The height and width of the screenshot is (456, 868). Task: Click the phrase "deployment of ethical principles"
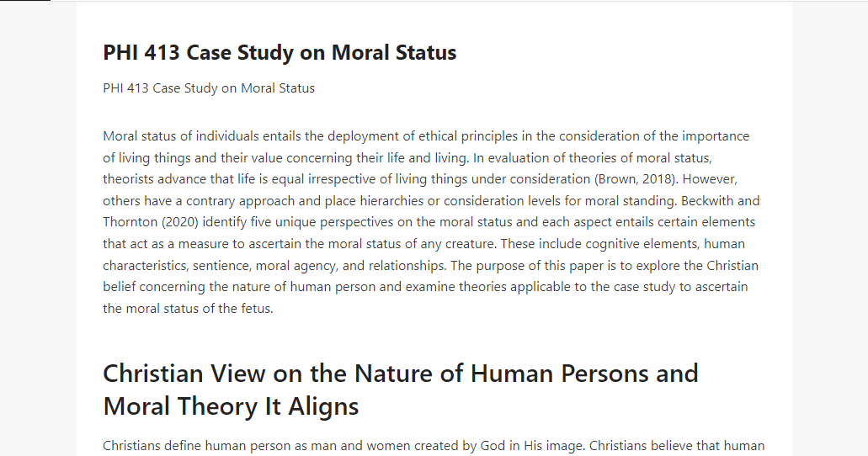click(423, 136)
